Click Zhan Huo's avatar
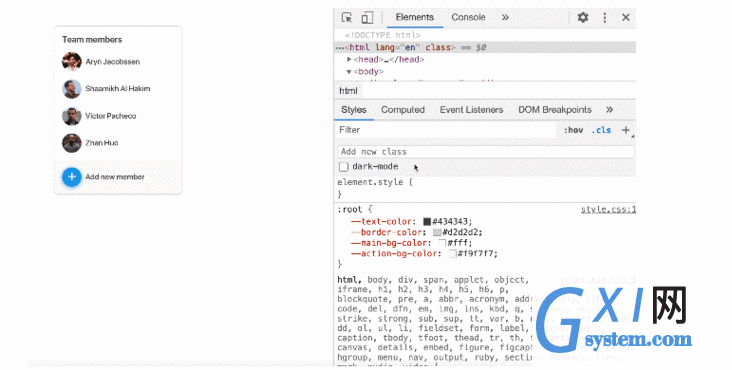Screen dimensions: 732x370 (71, 143)
